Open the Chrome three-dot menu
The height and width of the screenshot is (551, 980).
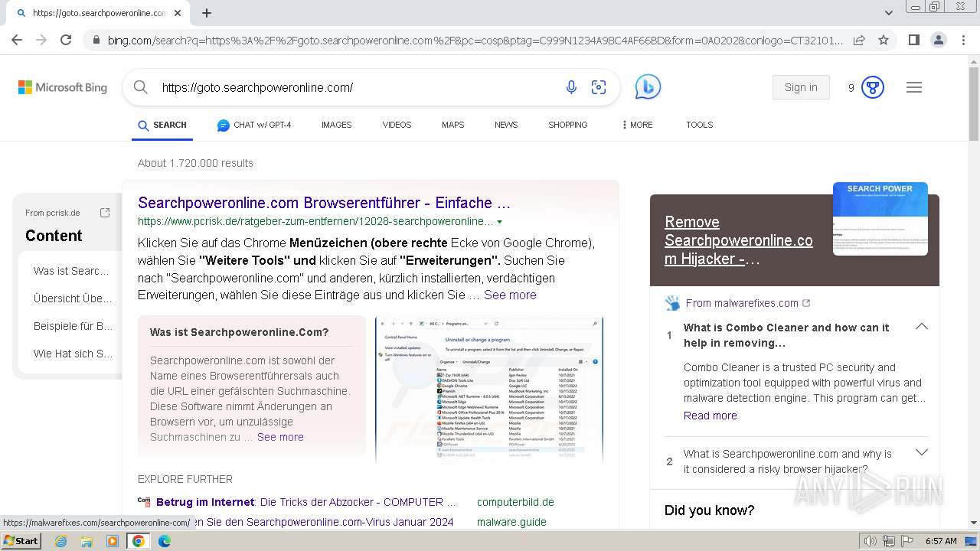[x=962, y=41]
